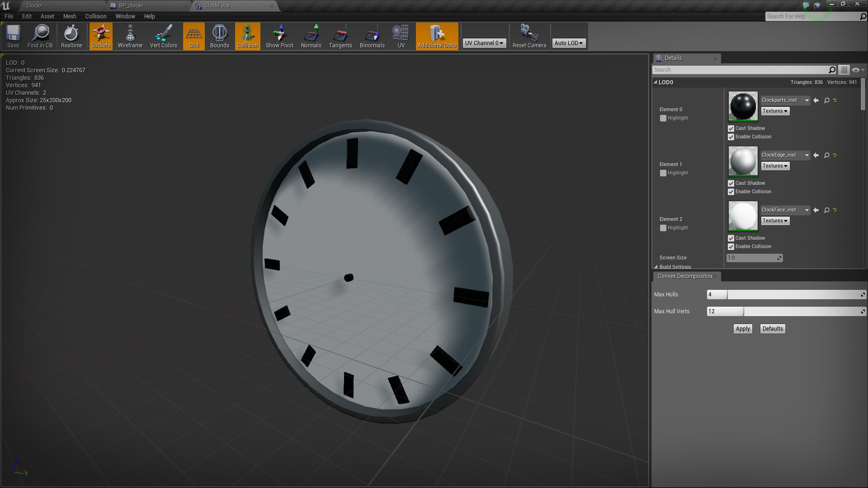The image size is (868, 488).
Task: Open the Mesh menu
Action: [70, 16]
